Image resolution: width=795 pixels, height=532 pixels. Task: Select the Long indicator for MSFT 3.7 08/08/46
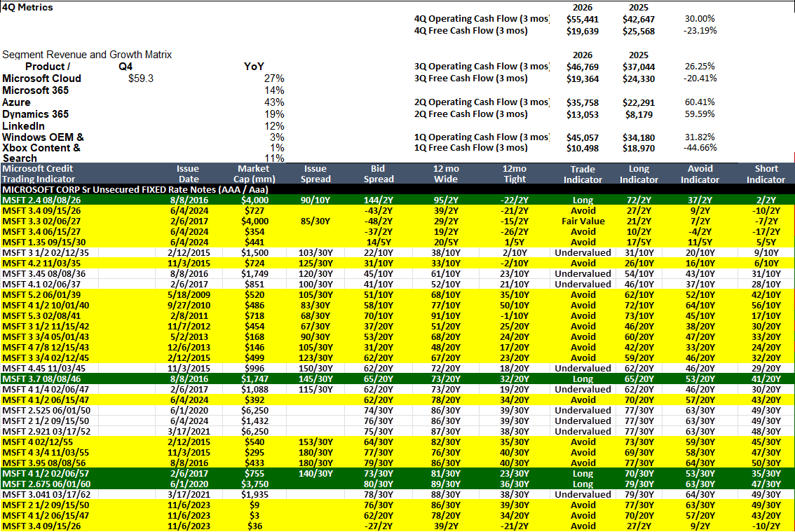(x=583, y=378)
